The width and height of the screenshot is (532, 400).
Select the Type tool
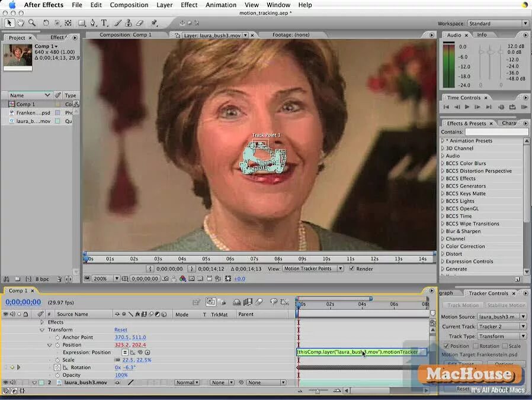[104, 23]
